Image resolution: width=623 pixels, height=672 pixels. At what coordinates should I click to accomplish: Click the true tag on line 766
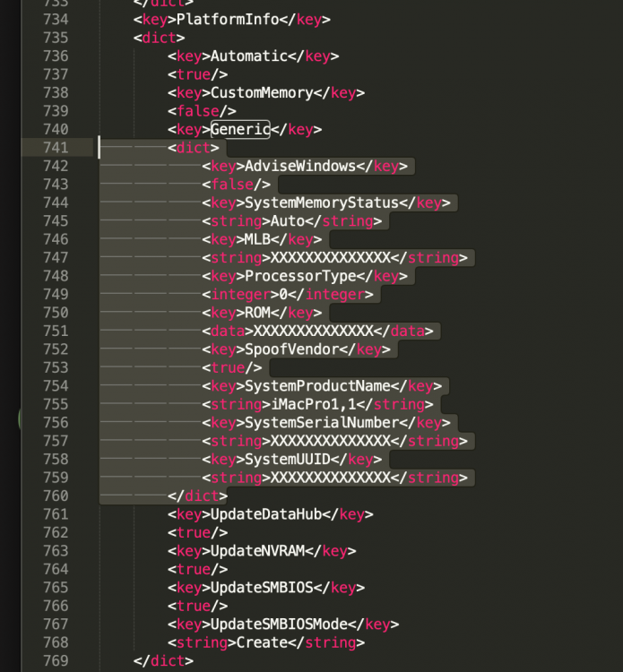198,606
